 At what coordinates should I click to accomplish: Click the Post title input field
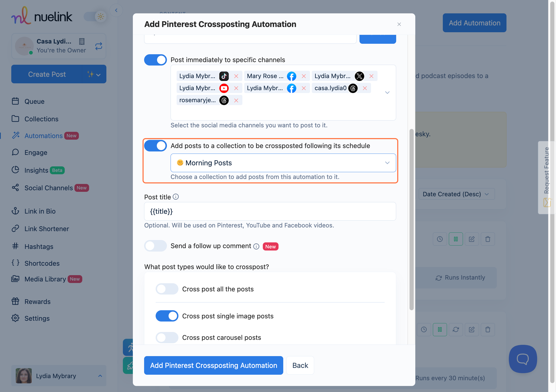pyautogui.click(x=270, y=211)
